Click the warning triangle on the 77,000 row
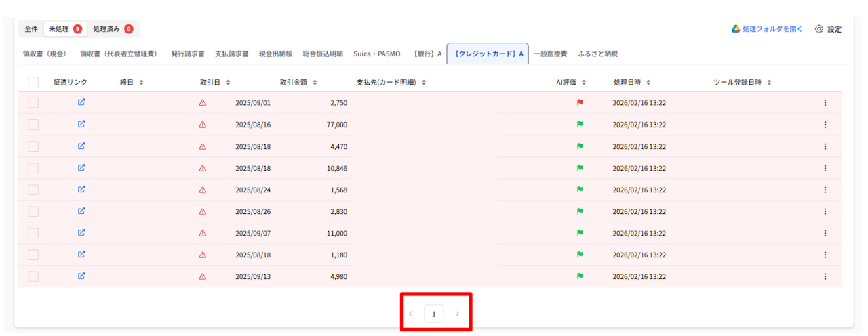The width and height of the screenshot is (868, 336). click(202, 125)
